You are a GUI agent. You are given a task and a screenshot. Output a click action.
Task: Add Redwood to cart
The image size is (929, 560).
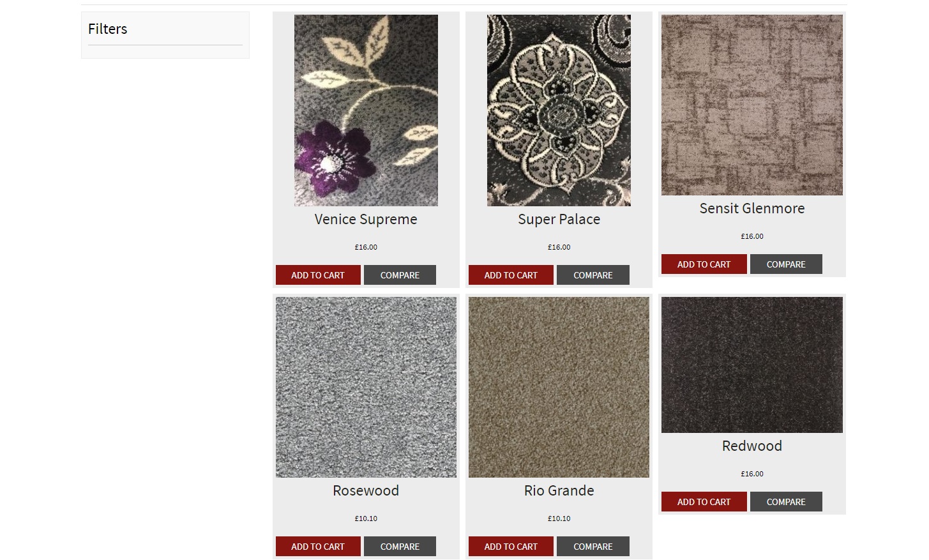[704, 502]
